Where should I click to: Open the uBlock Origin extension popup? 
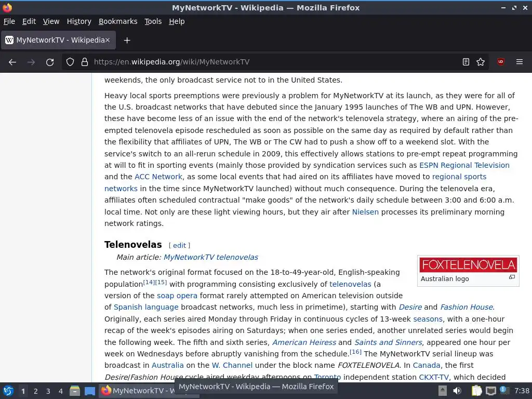(500, 62)
